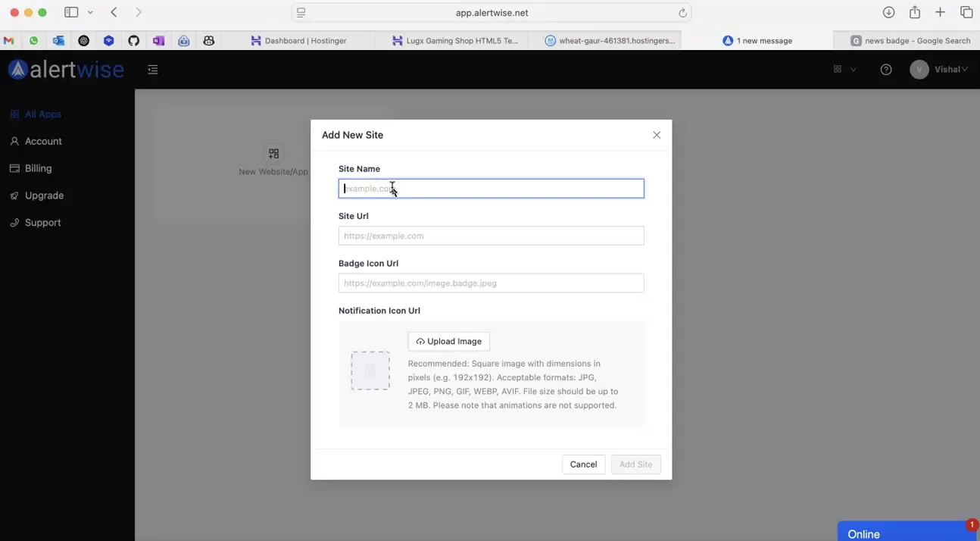Image resolution: width=980 pixels, height=541 pixels.
Task: Click the app grid icon in top bar
Action: pos(836,69)
